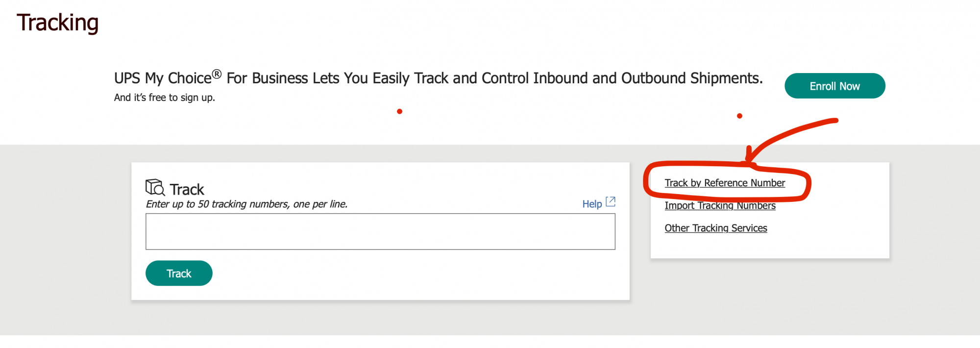Click the Track section title beside the package icon

pos(187,189)
